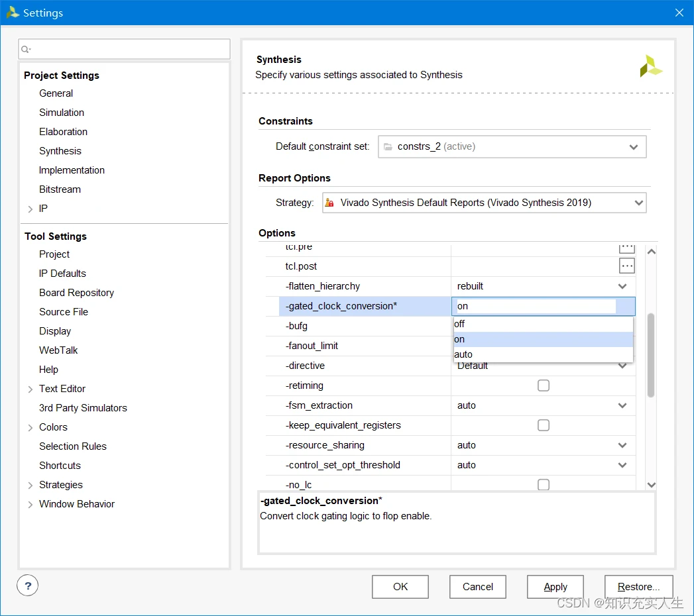Open Board Repository settings
Viewport: 694px width, 616px height.
(x=77, y=293)
